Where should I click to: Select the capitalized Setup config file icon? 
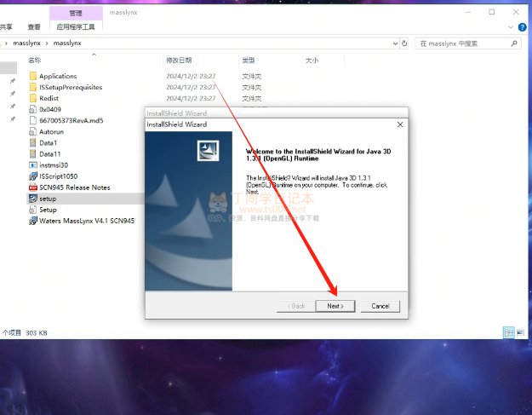33,210
